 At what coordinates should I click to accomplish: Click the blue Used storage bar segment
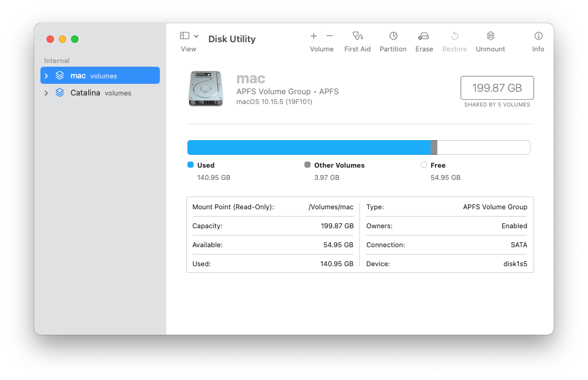coord(309,147)
